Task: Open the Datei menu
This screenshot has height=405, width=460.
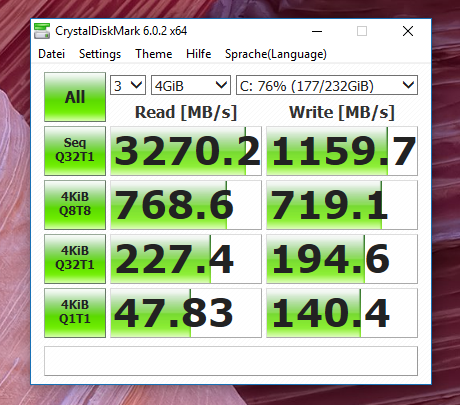Action: coord(51,54)
